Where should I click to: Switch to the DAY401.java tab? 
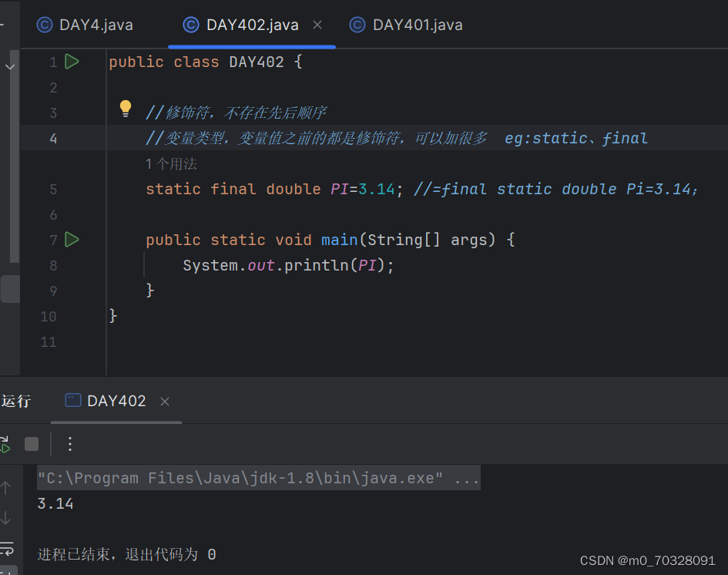[x=416, y=24]
